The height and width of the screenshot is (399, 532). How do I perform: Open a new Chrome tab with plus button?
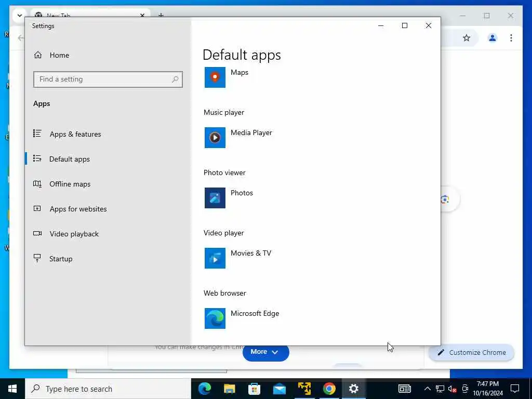161,15
